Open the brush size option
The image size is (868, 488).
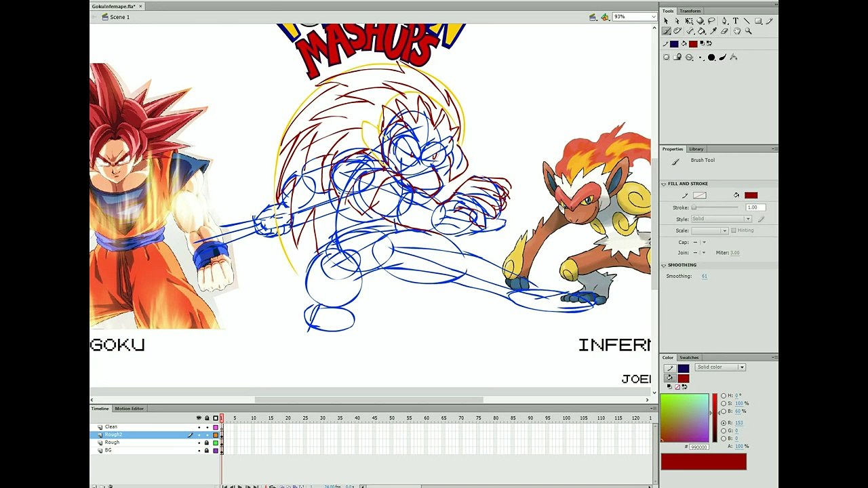701,57
